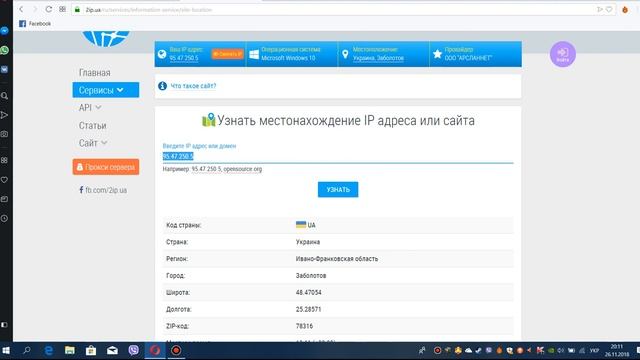Click the УЗНАТЬ button
640x360 pixels.
(x=338, y=189)
